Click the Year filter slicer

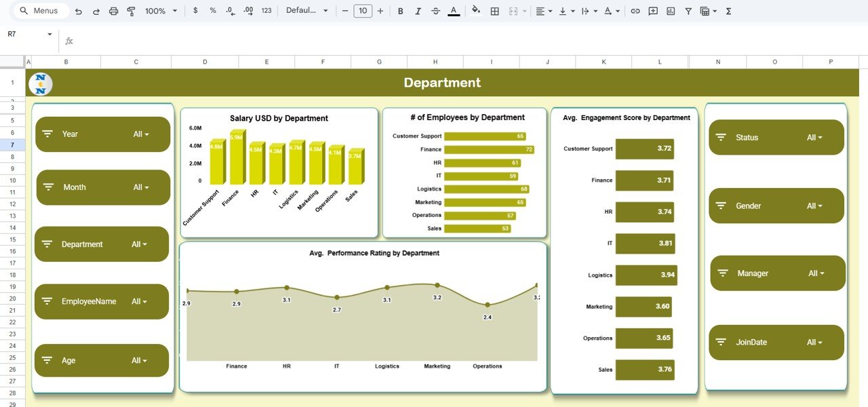pos(102,134)
